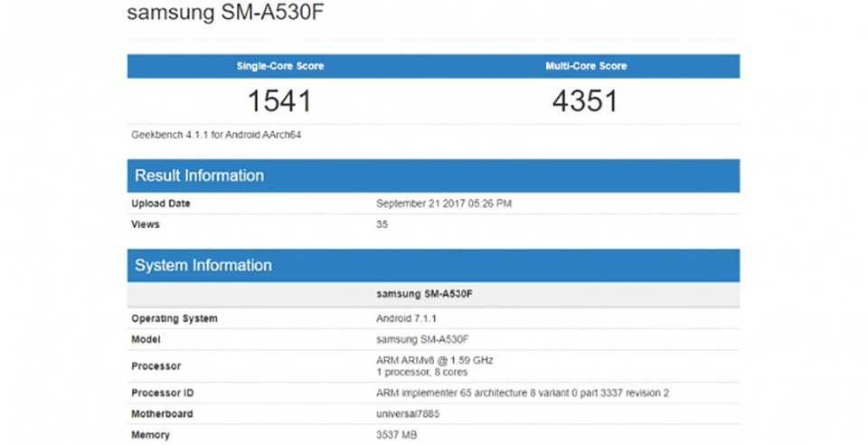The image size is (868, 445).
Task: Select the Operating System row label
Action: 175,318
